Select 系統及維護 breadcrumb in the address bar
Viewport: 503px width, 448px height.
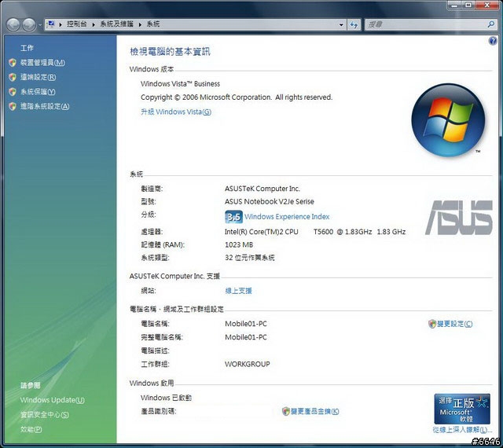click(x=117, y=24)
